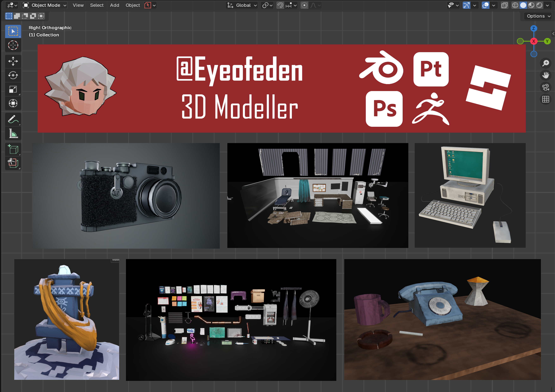This screenshot has height=392, width=555.
Task: Open the Object Mode dropdown
Action: coord(44,5)
